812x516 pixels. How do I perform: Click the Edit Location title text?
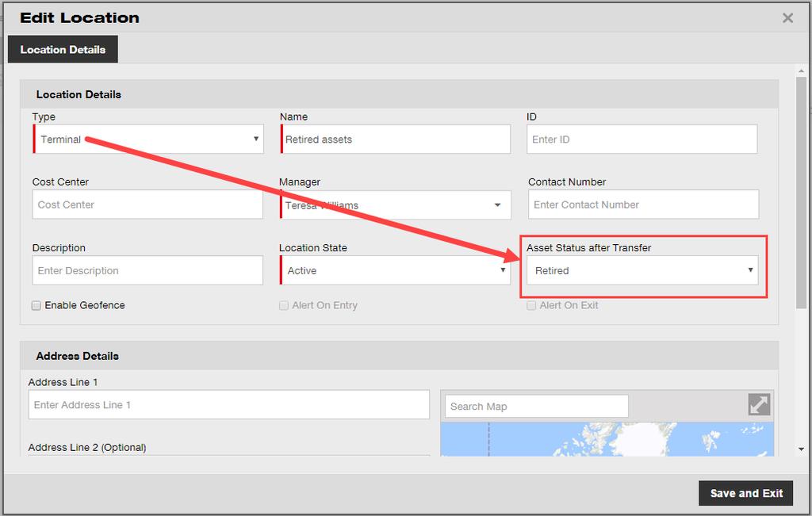click(x=79, y=17)
